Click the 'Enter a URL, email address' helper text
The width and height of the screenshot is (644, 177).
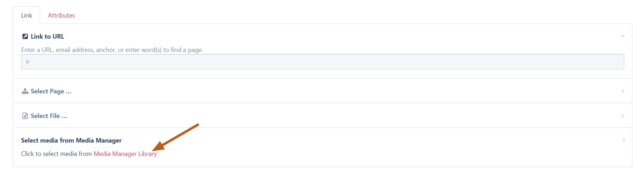coord(112,50)
